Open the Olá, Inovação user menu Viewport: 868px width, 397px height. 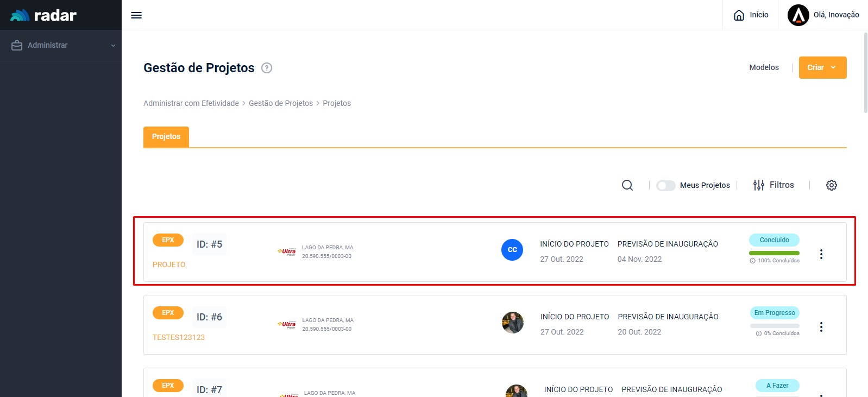coord(823,15)
